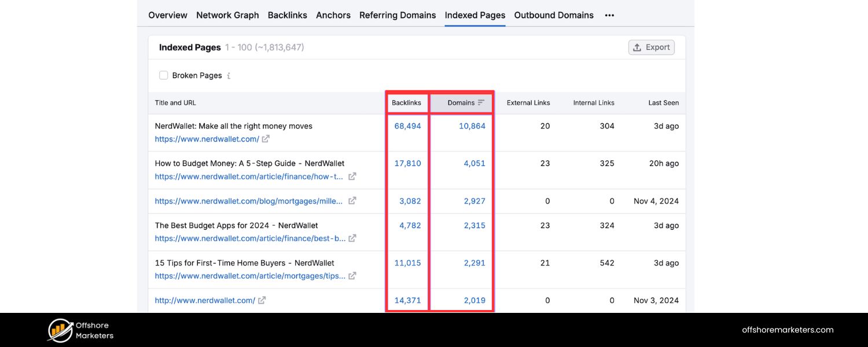Switch to the Backlinks tab

pos(287,15)
